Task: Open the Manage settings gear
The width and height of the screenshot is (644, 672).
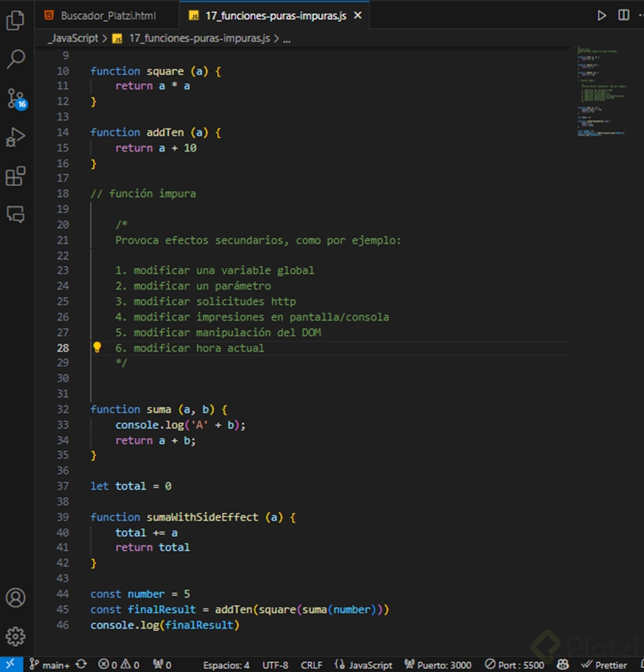Action: (15, 636)
